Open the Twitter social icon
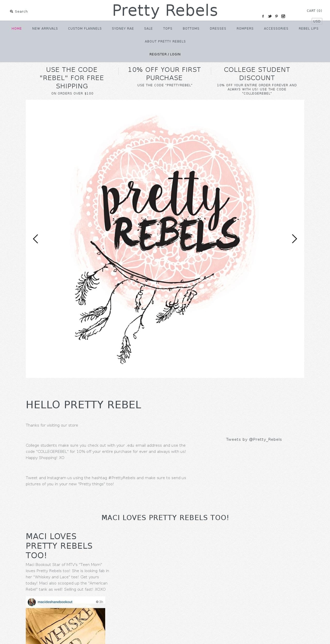This screenshot has height=644, width=330. pos(270,16)
